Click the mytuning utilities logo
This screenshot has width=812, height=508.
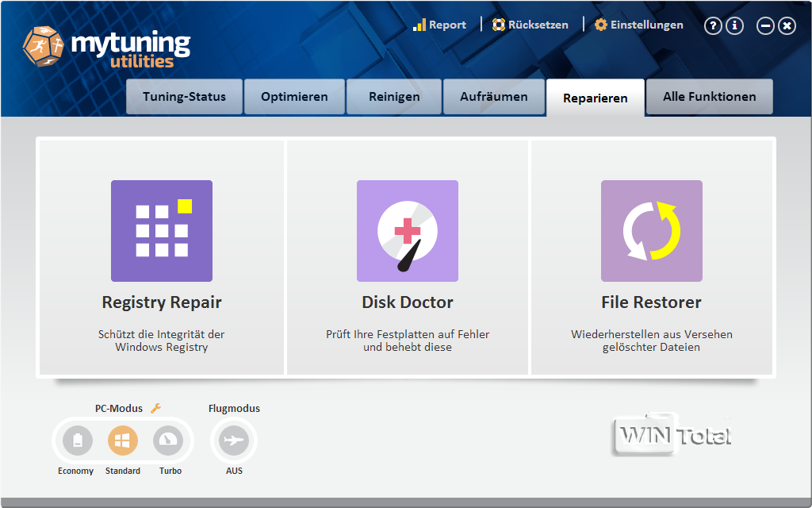click(x=107, y=48)
